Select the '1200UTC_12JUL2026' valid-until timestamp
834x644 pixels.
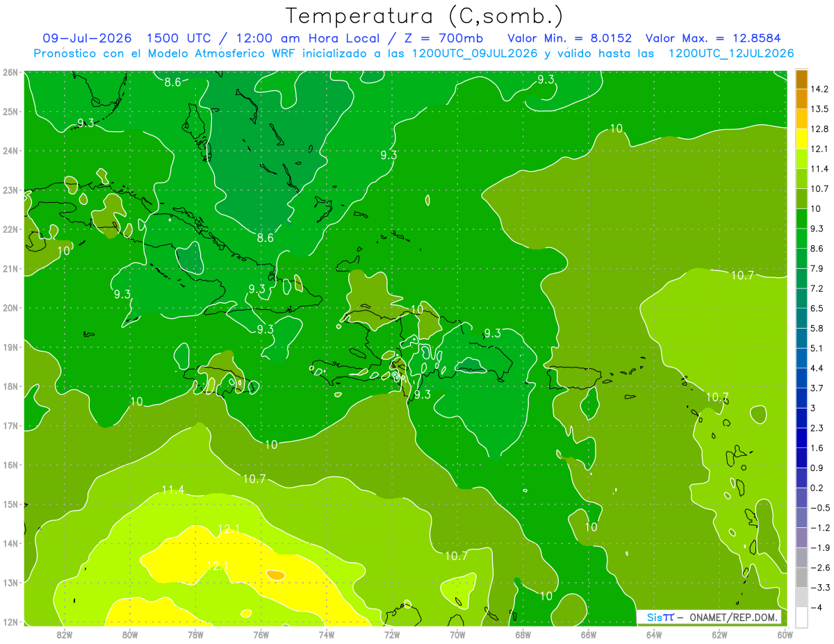732,53
